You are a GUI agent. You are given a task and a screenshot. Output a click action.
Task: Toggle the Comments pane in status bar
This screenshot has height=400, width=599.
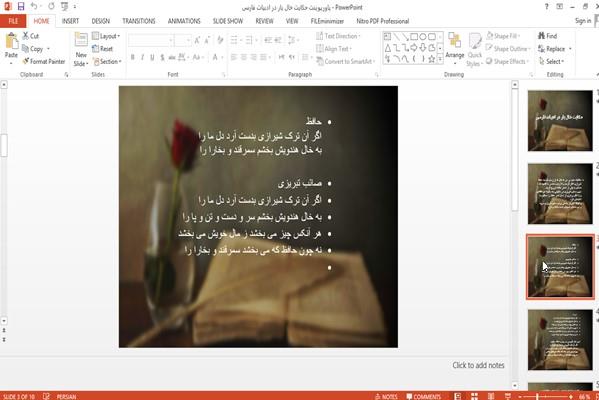[423, 397]
